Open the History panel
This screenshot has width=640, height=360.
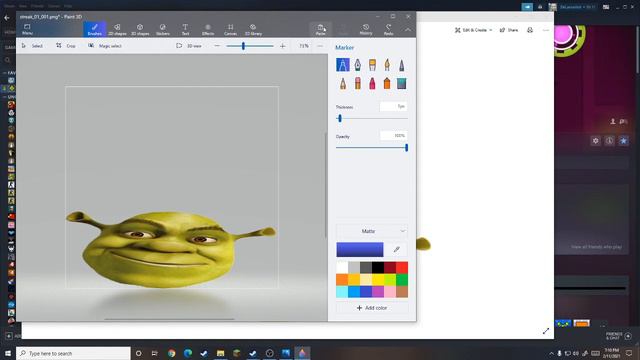[x=366, y=29]
